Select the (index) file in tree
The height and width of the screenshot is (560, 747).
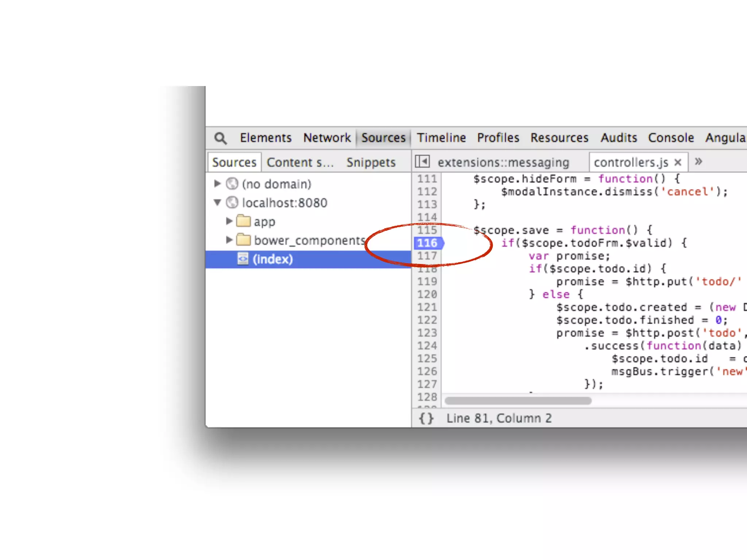[x=272, y=259]
